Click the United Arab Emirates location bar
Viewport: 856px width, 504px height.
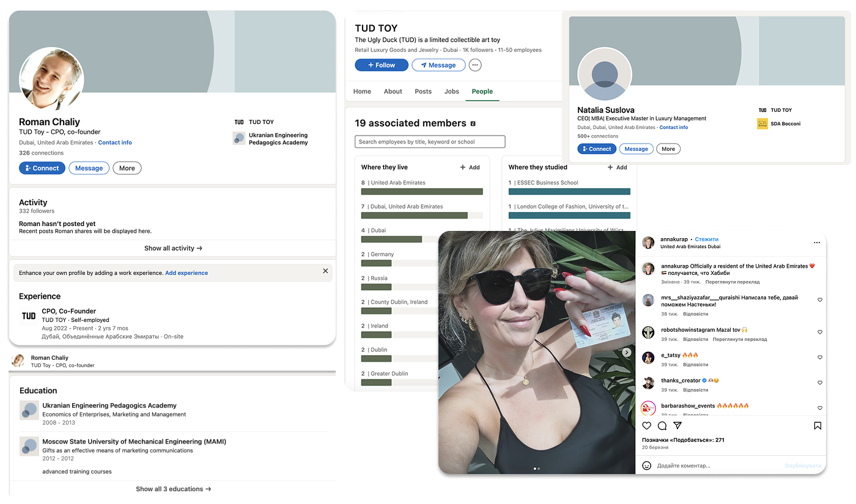pos(422,191)
